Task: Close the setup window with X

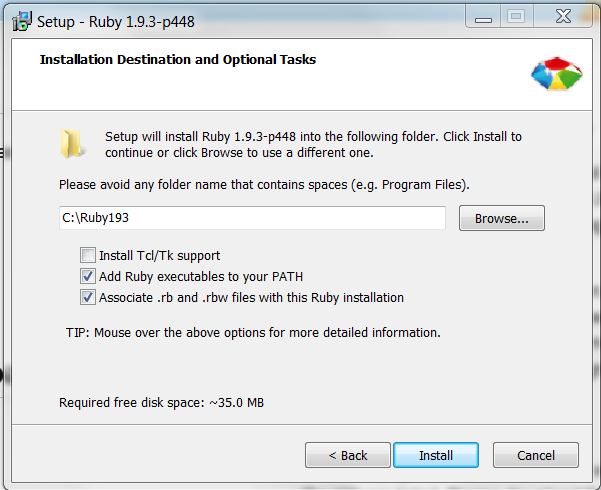Action: point(563,17)
